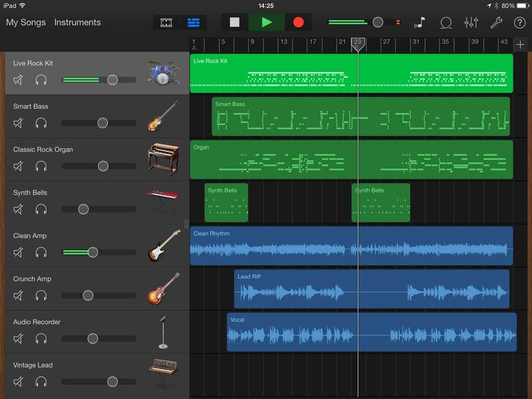
Task: Open the Instruments browser
Action: pyautogui.click(x=77, y=23)
